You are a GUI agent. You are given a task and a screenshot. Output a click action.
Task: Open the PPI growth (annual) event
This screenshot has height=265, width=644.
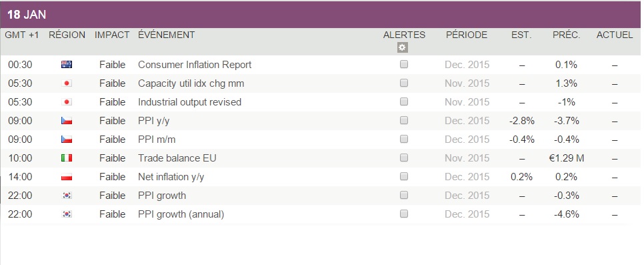181,214
